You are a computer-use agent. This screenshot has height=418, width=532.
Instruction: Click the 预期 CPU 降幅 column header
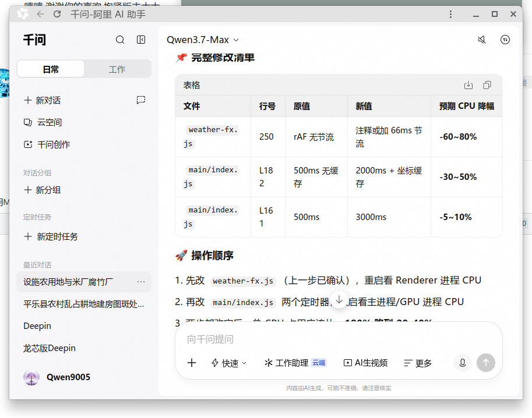(467, 106)
